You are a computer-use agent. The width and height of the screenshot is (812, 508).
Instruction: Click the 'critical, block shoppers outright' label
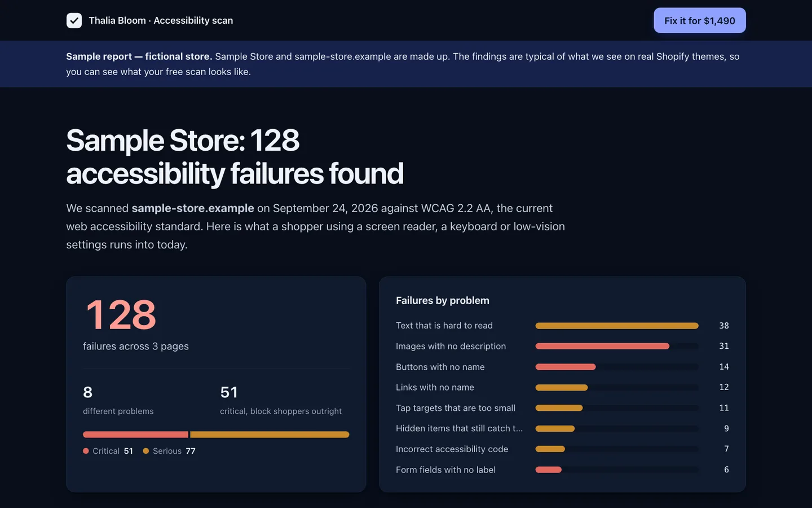(281, 411)
